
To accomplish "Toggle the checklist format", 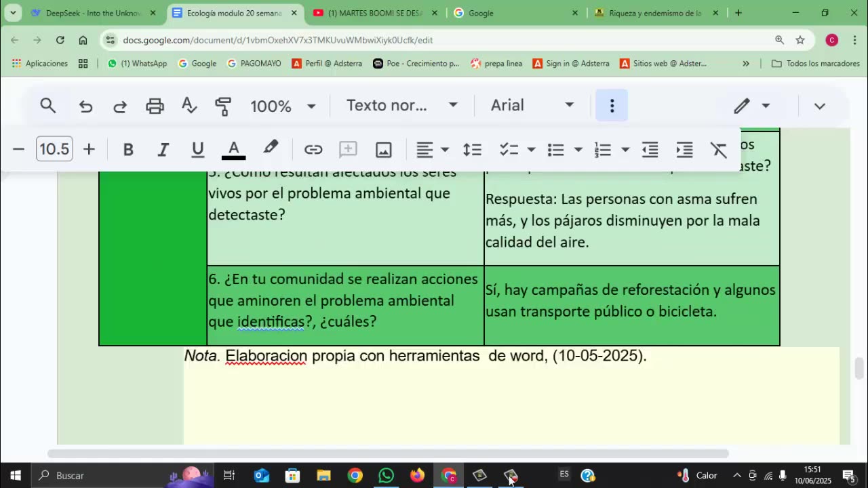I will click(509, 149).
